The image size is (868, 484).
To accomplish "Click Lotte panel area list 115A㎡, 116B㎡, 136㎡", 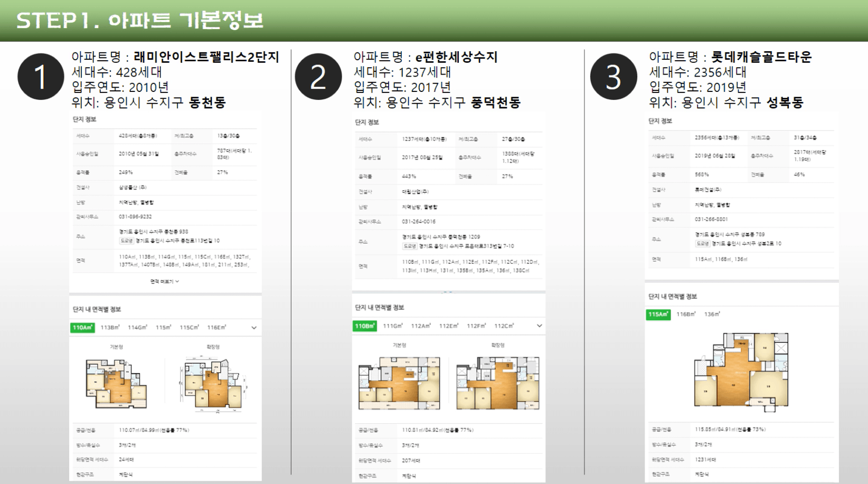I will (721, 259).
